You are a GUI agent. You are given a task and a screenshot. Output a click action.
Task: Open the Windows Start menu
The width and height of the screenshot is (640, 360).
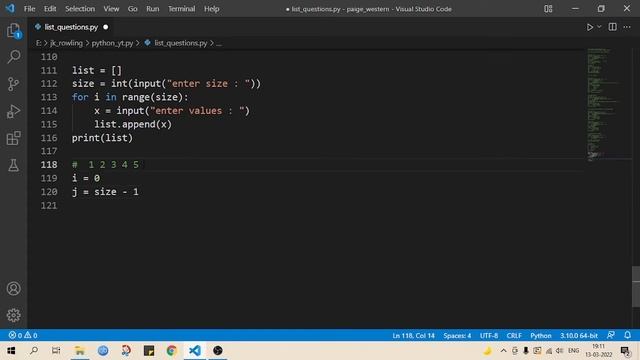[x=11, y=351]
